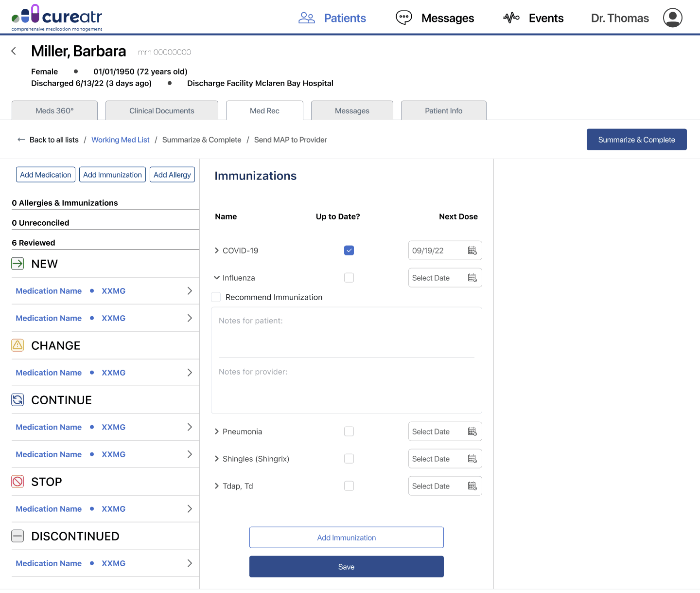Click the Patients people icon in header
The height and width of the screenshot is (593, 700).
pyautogui.click(x=307, y=18)
